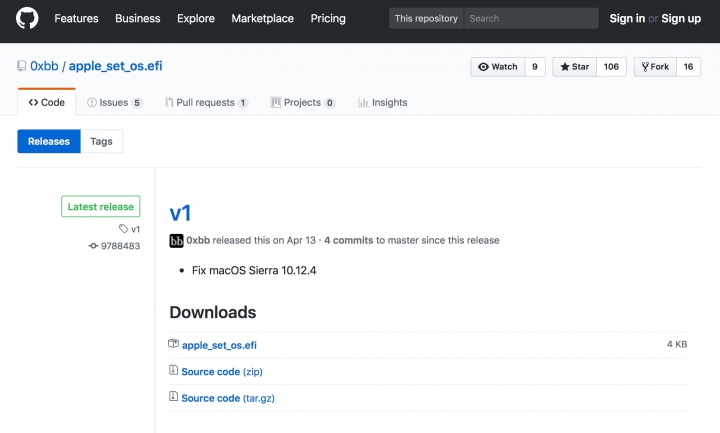This screenshot has width=720, height=433.
Task: Open the 0xbb owner profile link
Action: click(44, 66)
